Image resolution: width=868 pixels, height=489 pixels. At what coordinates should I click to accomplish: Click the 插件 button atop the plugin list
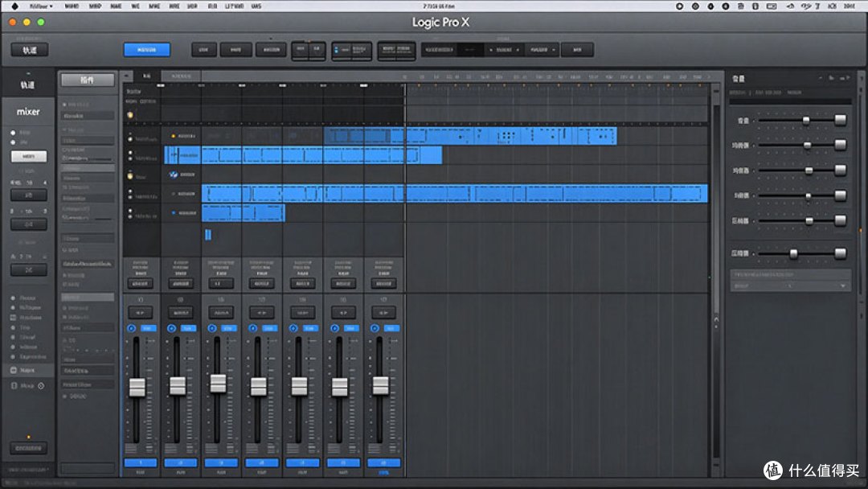(88, 80)
